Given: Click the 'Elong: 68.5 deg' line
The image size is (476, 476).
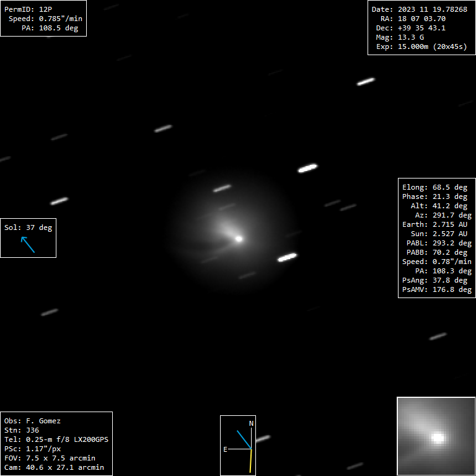Looking at the screenshot, I should click(x=434, y=188).
